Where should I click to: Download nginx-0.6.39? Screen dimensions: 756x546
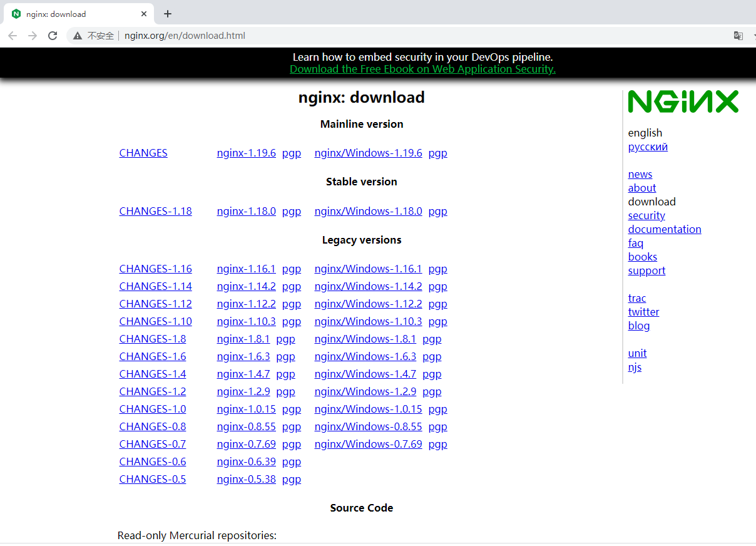pyautogui.click(x=246, y=461)
